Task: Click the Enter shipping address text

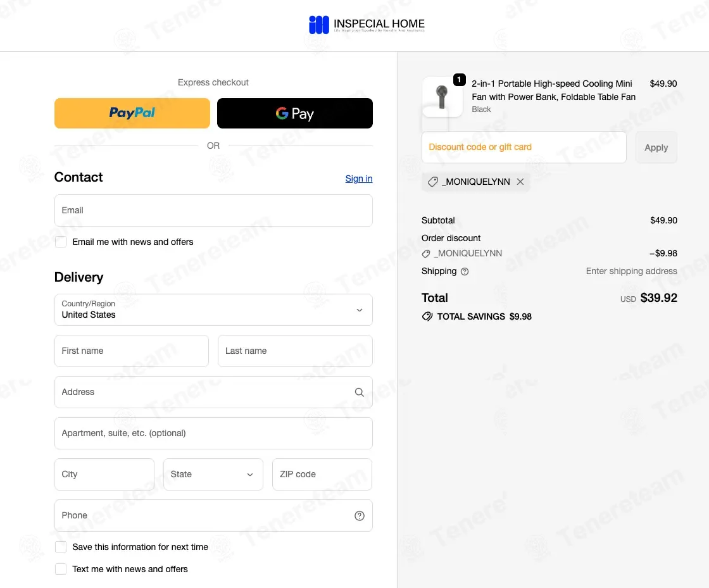Action: 631,271
